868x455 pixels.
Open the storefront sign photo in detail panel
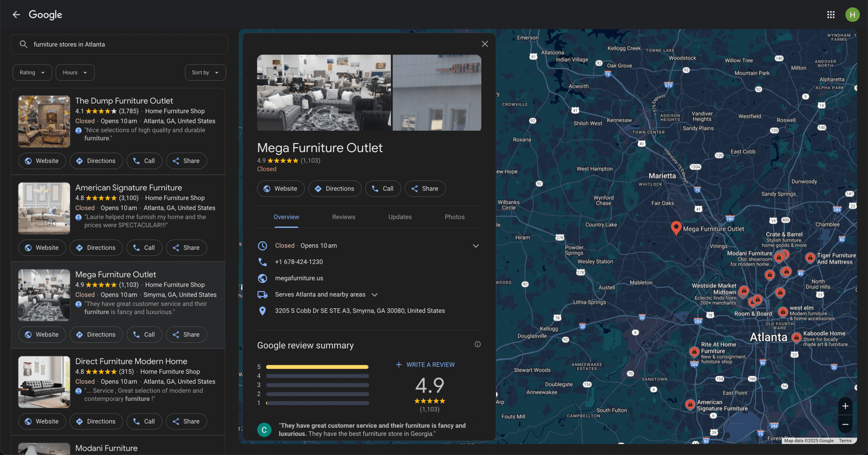(437, 93)
